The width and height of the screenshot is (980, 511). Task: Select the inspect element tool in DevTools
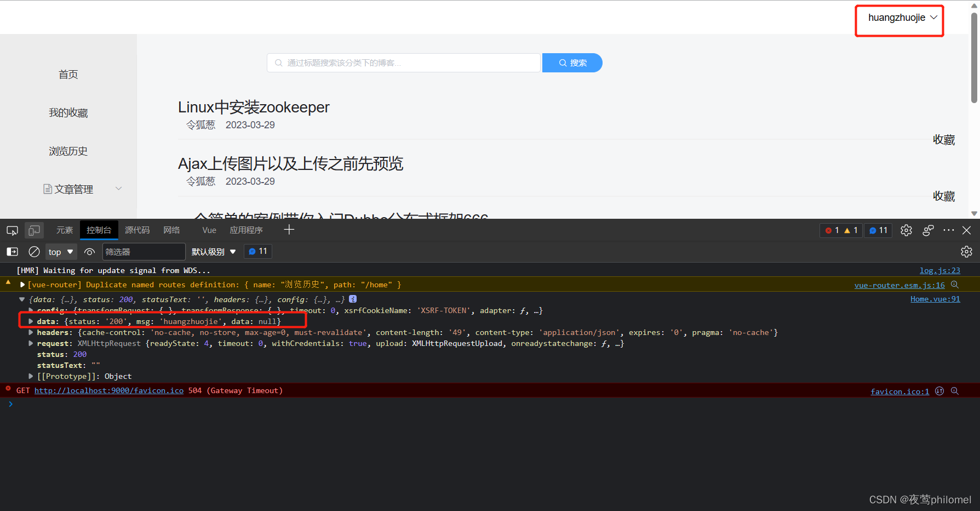coord(12,230)
